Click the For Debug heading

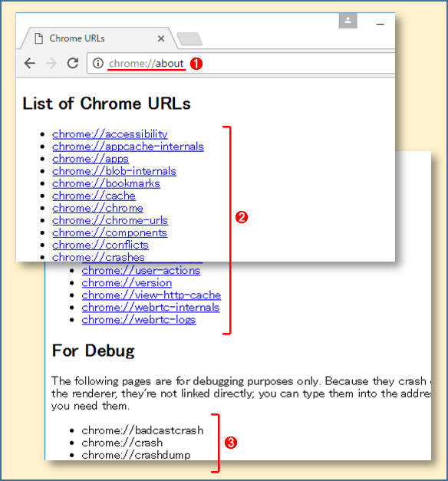[x=94, y=351]
